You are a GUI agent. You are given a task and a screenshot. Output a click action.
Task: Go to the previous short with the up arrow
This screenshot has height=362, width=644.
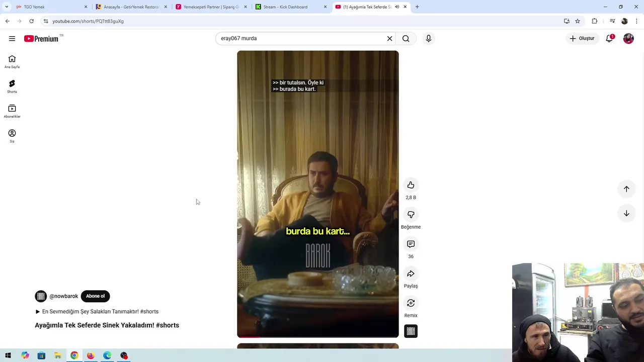coord(626,189)
